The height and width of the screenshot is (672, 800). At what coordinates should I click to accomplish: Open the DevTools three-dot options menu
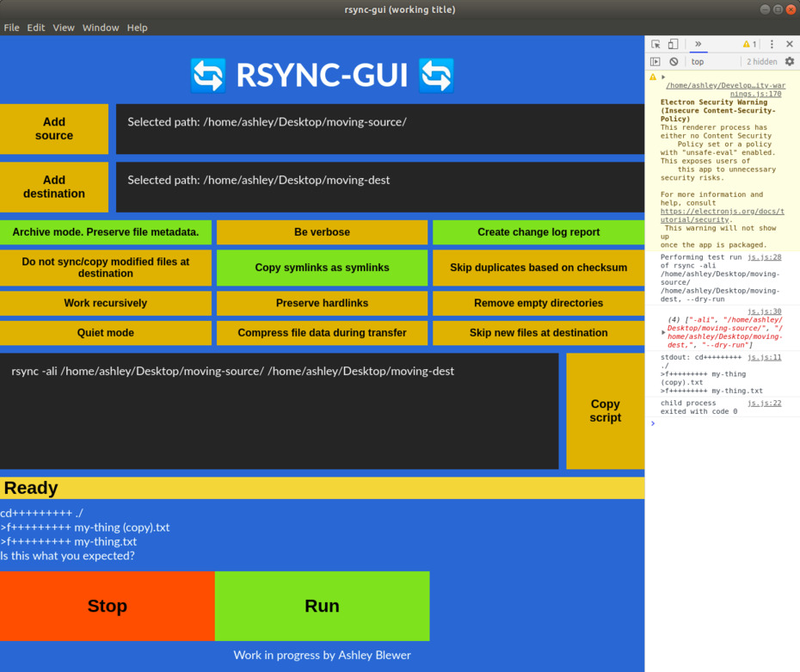tap(772, 45)
